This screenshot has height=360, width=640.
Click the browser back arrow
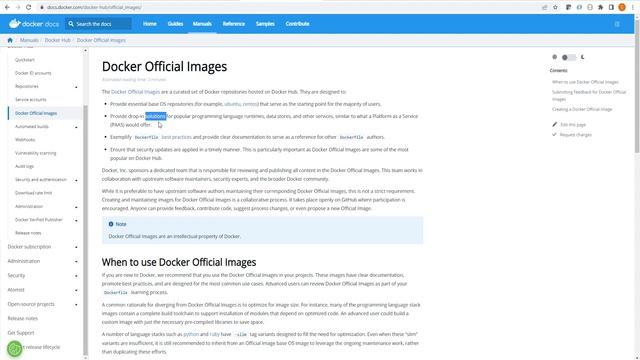(x=7, y=7)
